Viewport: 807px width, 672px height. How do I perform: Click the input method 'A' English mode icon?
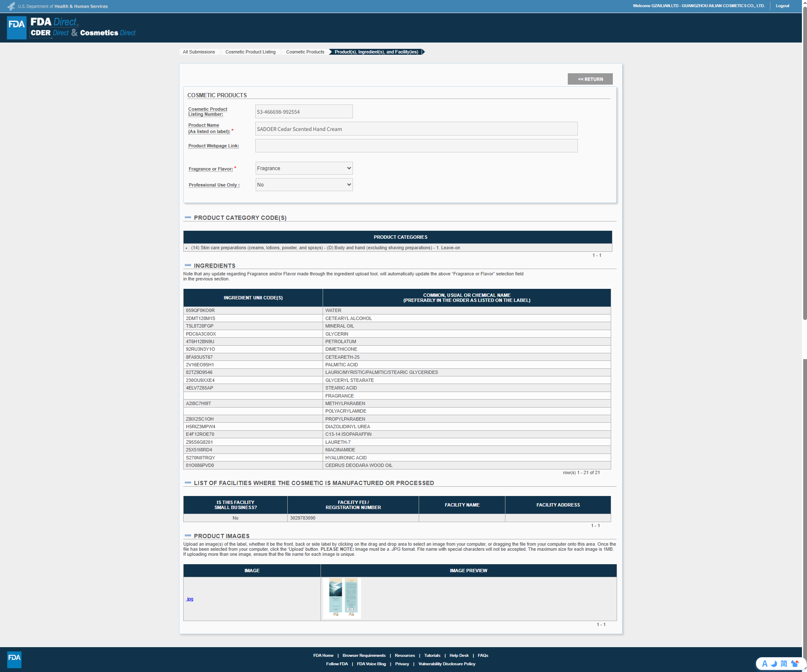764,664
